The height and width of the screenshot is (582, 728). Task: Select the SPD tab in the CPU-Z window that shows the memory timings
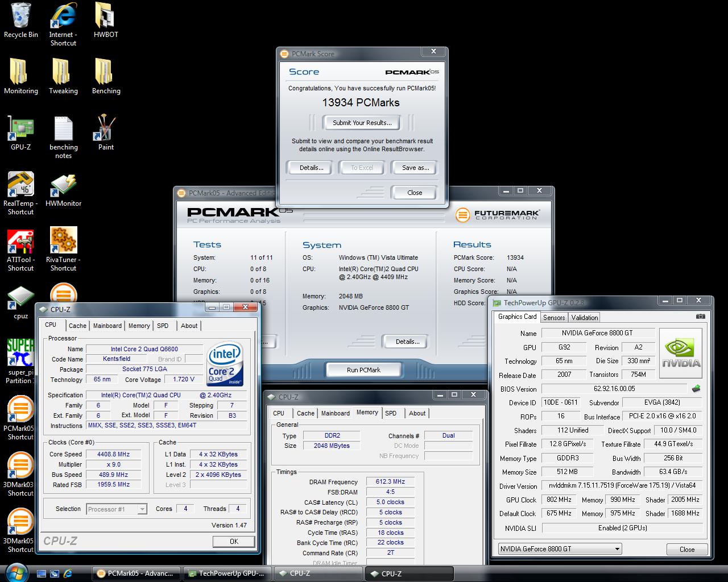[391, 413]
